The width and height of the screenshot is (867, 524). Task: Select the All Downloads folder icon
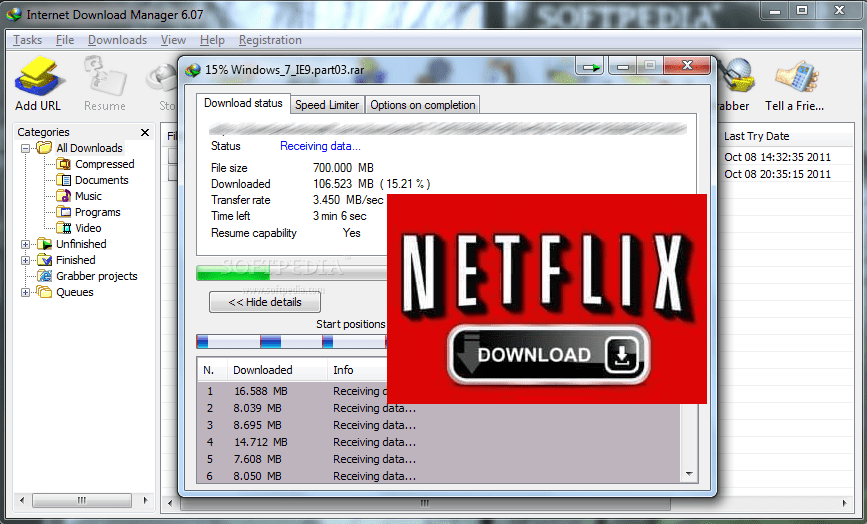tap(44, 148)
